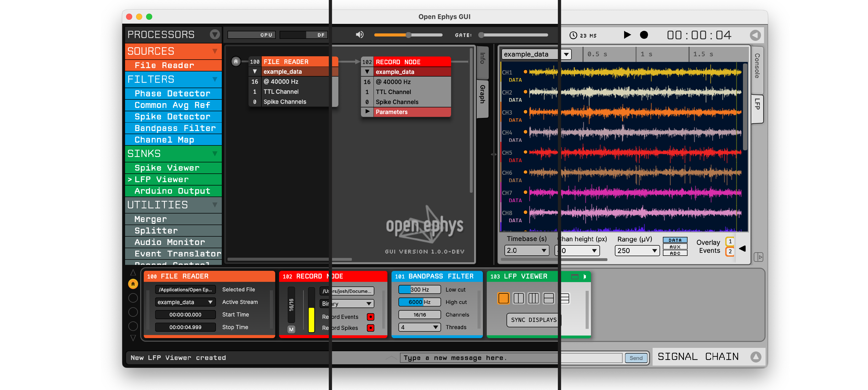
Task: Open the Threads 4 dropdown
Action: tap(419, 327)
